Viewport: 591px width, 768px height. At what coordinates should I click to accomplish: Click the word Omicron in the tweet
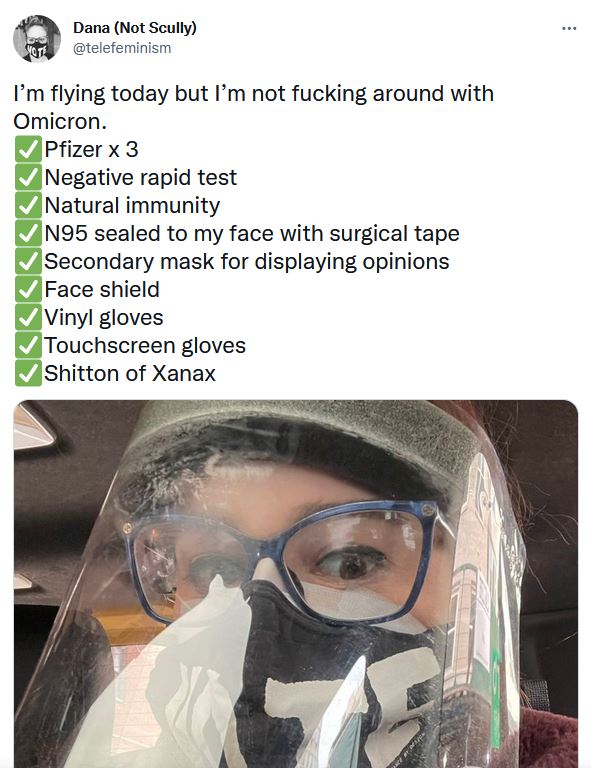[x=60, y=121]
